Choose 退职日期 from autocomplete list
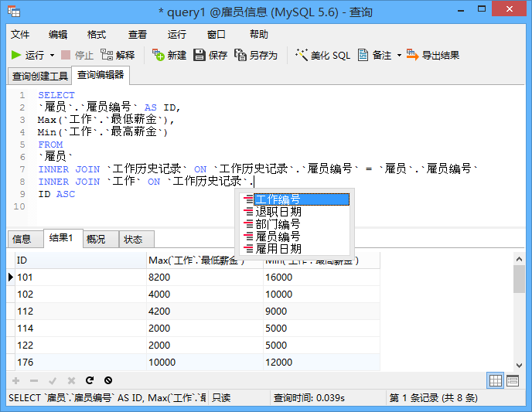The width and height of the screenshot is (532, 412). pyautogui.click(x=296, y=212)
